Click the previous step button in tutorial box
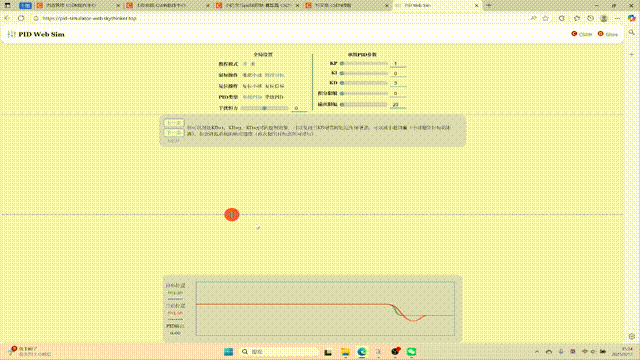The width and height of the screenshot is (640, 360). [x=174, y=123]
